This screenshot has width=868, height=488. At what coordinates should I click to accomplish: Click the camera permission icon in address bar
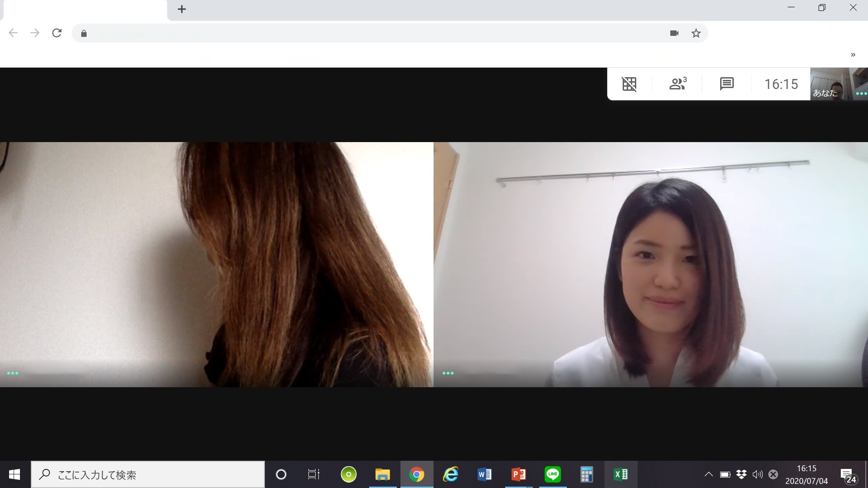pyautogui.click(x=674, y=33)
